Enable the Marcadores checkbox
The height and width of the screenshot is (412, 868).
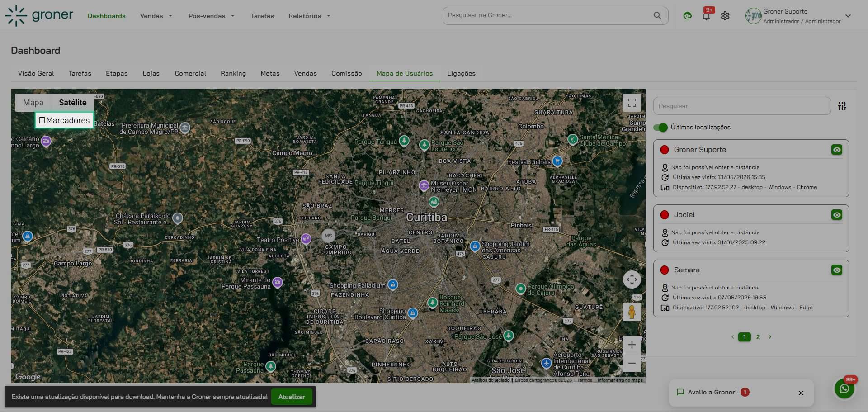tap(42, 120)
